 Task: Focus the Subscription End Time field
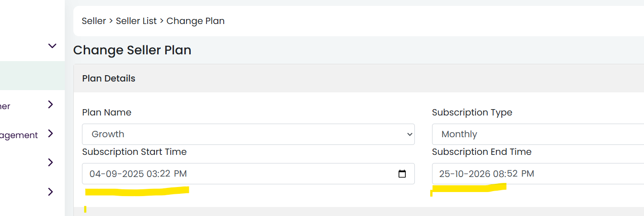pyautogui.click(x=538, y=173)
